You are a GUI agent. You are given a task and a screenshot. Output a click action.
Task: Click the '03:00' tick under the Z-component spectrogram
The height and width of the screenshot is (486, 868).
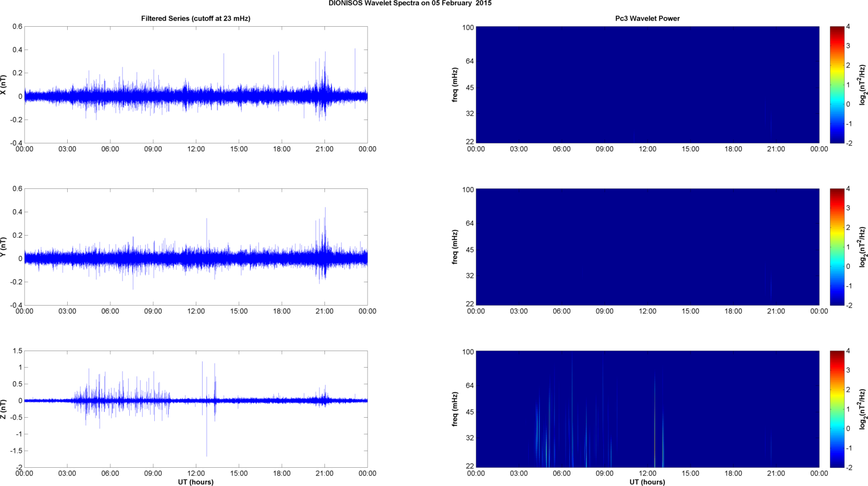click(x=519, y=473)
